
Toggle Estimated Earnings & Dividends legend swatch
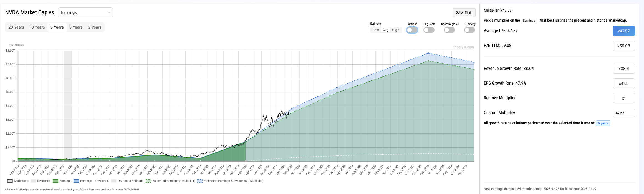(x=200, y=181)
